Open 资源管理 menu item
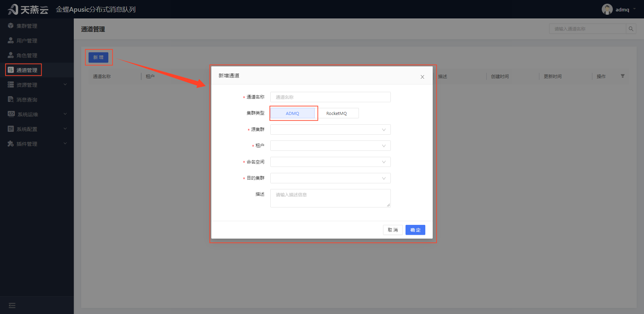644x314 pixels. click(x=37, y=85)
